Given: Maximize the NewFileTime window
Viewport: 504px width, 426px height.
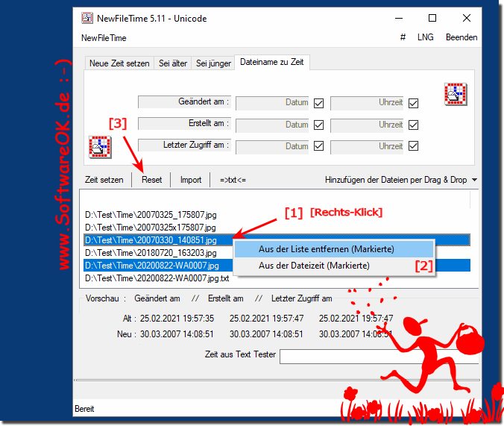Looking at the screenshot, I should click(432, 19).
